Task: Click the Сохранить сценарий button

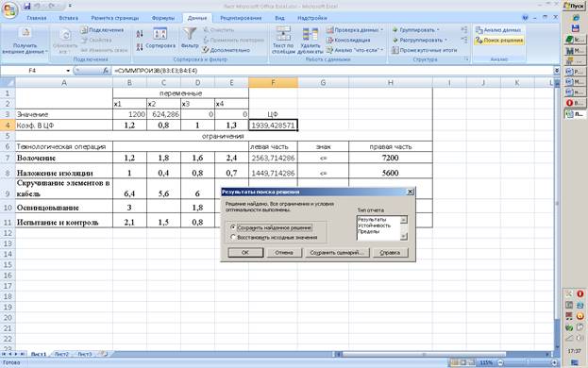Action: click(x=337, y=253)
